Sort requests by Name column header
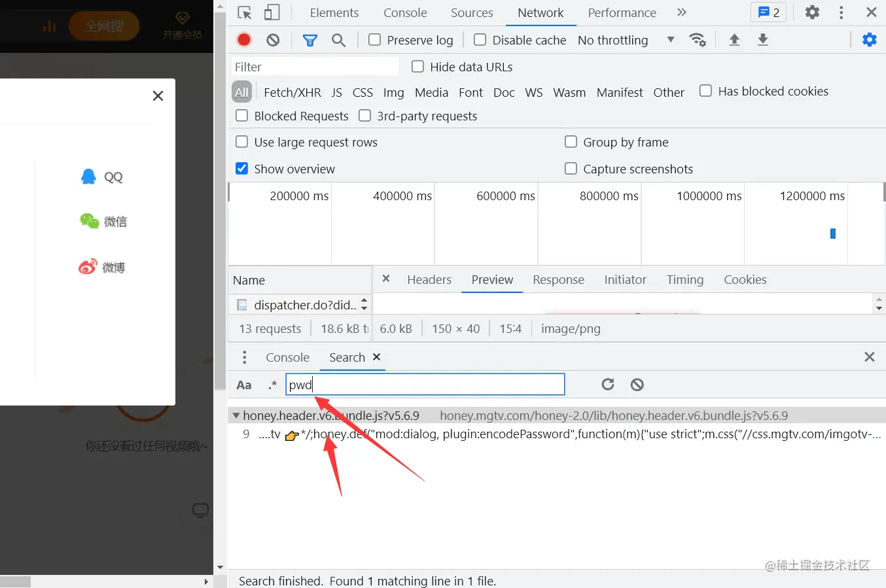Image resolution: width=886 pixels, height=588 pixels. click(300, 280)
